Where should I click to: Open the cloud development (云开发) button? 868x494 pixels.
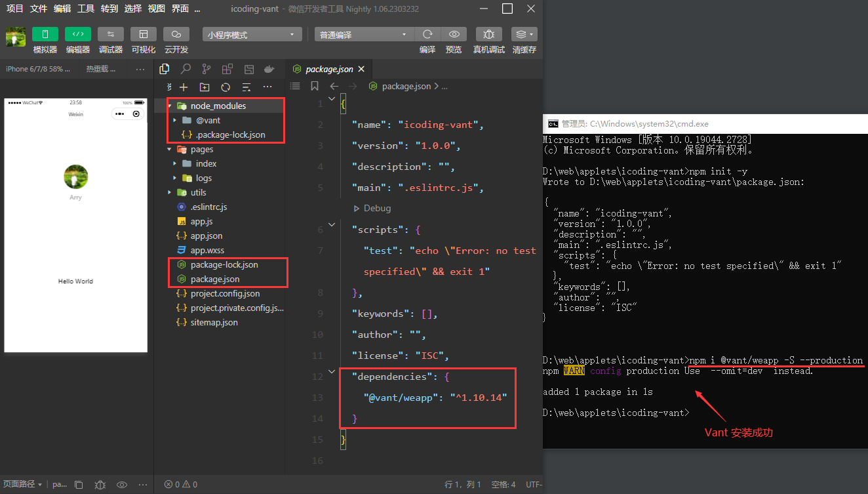(176, 34)
